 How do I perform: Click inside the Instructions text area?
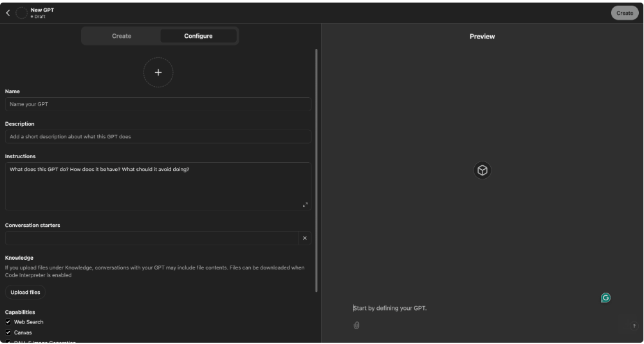pos(158,186)
